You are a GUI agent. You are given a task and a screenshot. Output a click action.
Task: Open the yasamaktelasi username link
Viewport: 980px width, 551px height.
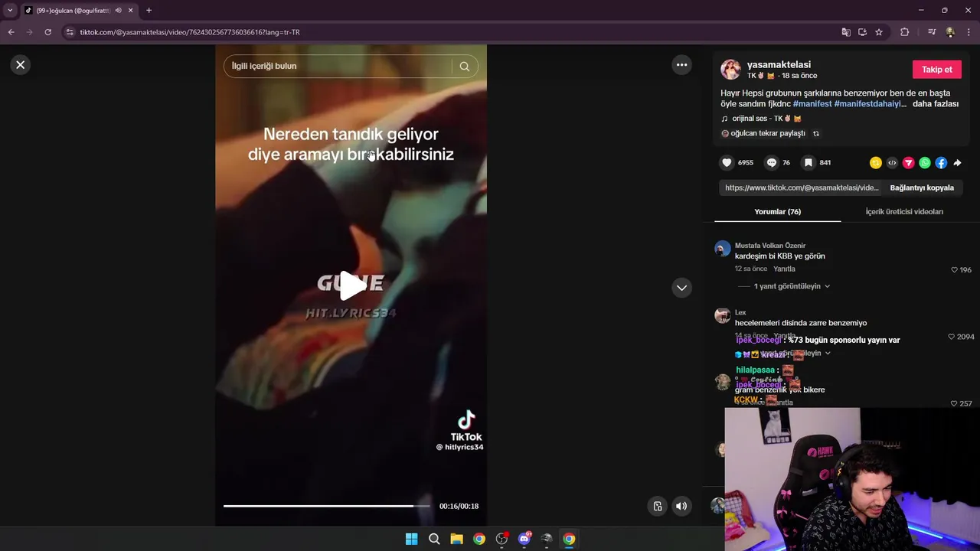tap(779, 65)
